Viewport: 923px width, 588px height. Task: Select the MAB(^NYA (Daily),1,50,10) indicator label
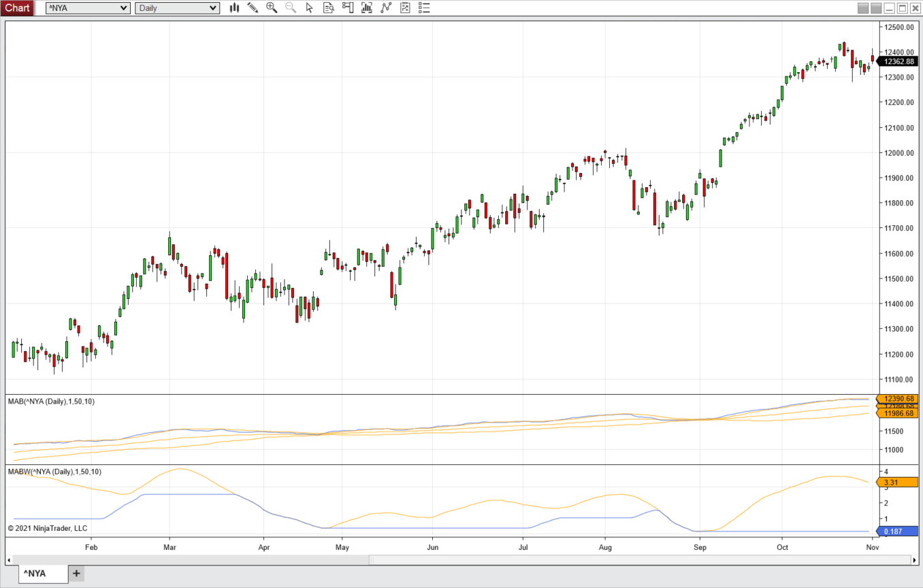(51, 402)
